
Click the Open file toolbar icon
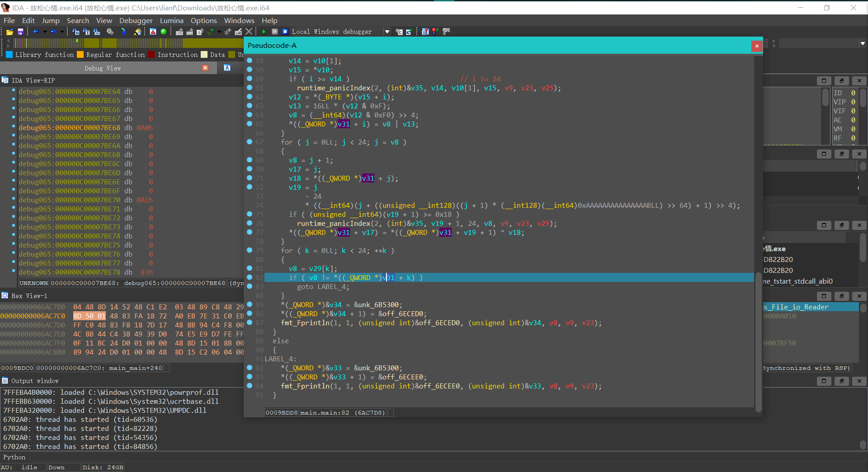(x=9, y=32)
